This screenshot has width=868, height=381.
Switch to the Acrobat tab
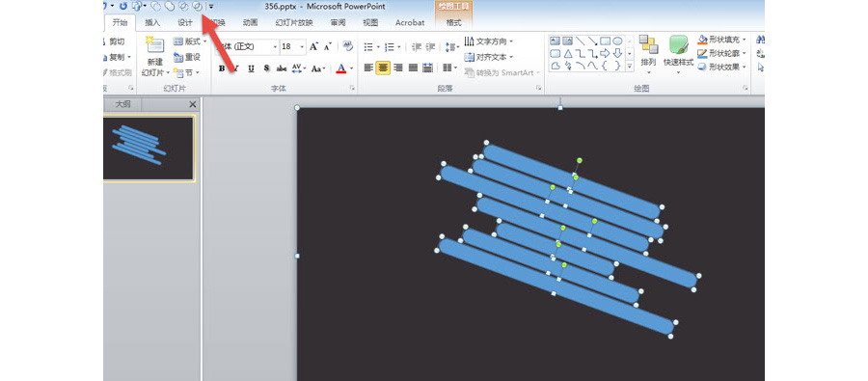pos(410,23)
